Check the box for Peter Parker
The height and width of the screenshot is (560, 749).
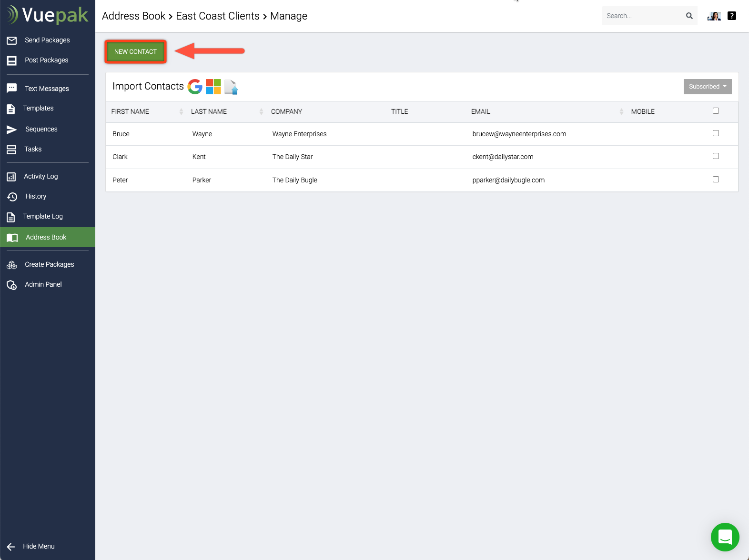coord(716,180)
